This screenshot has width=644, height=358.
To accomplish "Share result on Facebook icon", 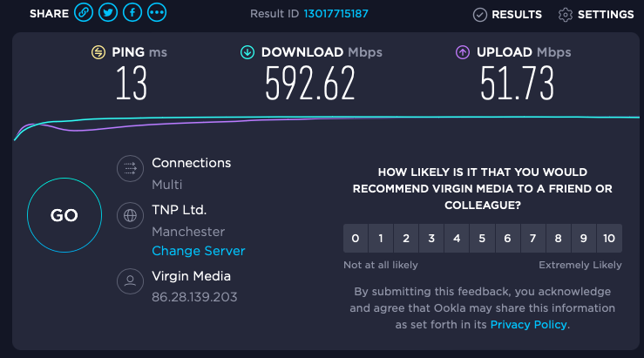I will point(132,13).
